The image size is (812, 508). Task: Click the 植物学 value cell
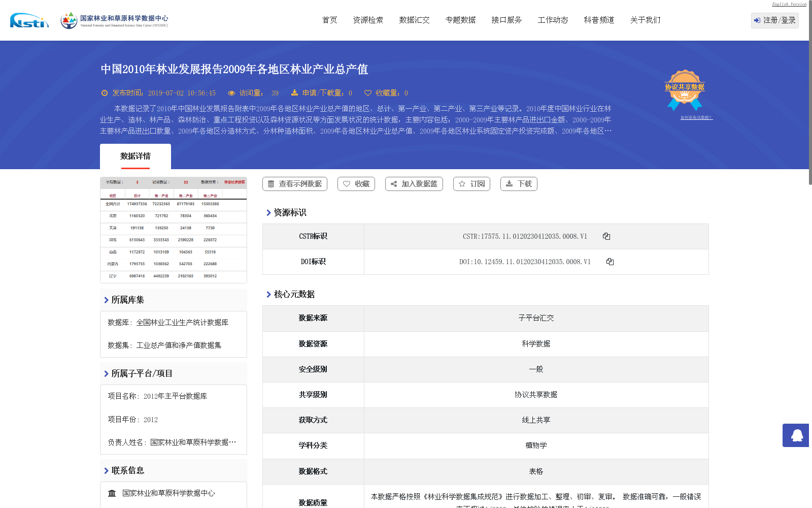(x=536, y=446)
